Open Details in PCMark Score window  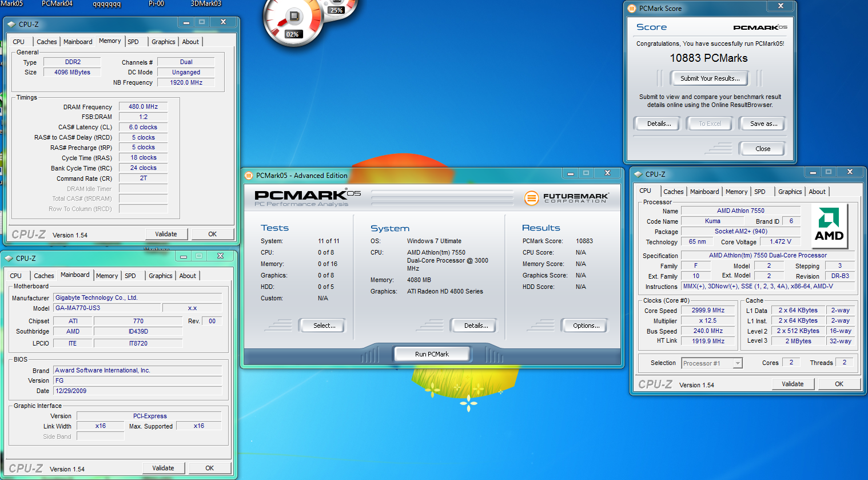659,124
